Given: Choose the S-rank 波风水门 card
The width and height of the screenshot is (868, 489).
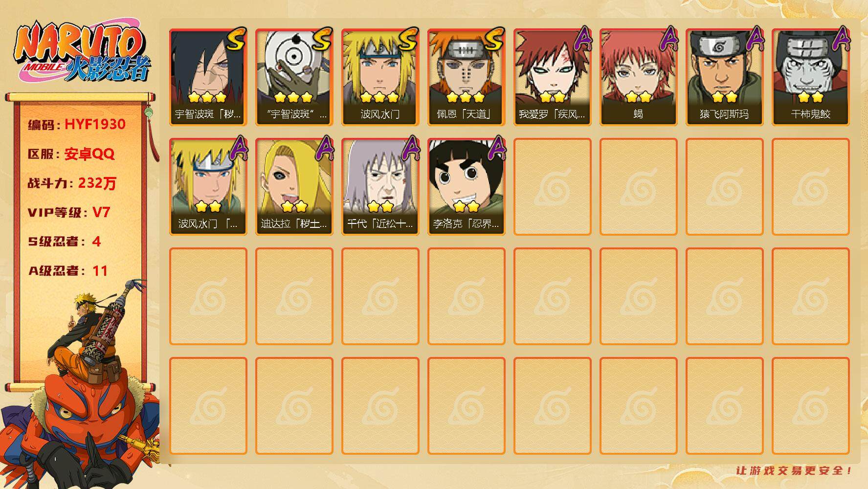Looking at the screenshot, I should coord(380,77).
